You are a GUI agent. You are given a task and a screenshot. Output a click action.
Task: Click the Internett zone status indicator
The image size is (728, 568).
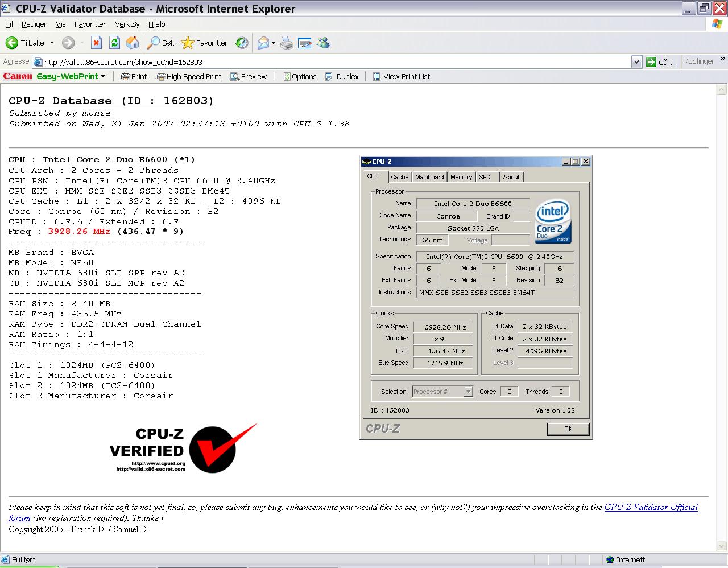pyautogui.click(x=626, y=560)
